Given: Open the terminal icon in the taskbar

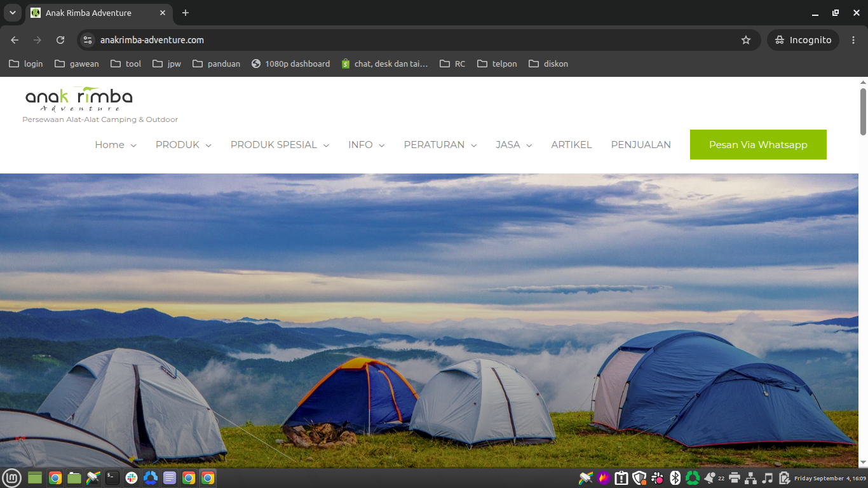Looking at the screenshot, I should [112, 478].
